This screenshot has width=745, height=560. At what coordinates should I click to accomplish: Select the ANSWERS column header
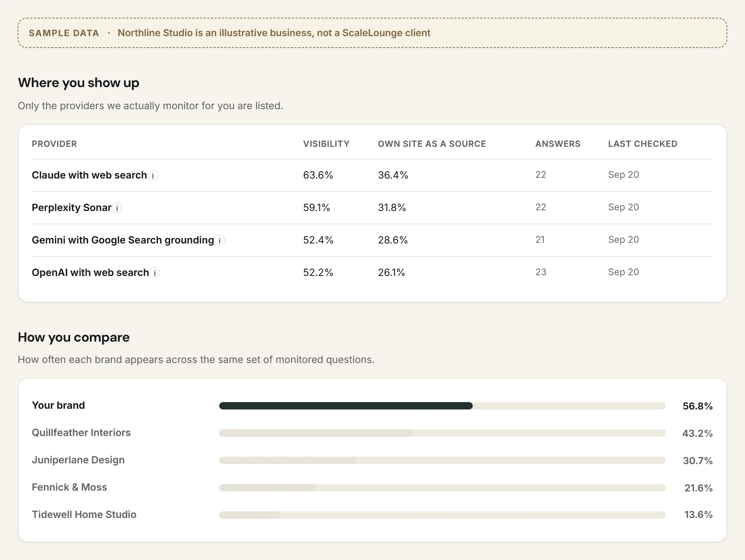tap(558, 144)
